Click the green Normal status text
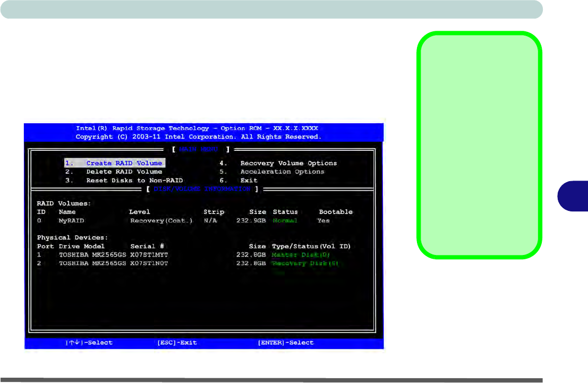Screen dimensions: 588x383 click(x=285, y=220)
